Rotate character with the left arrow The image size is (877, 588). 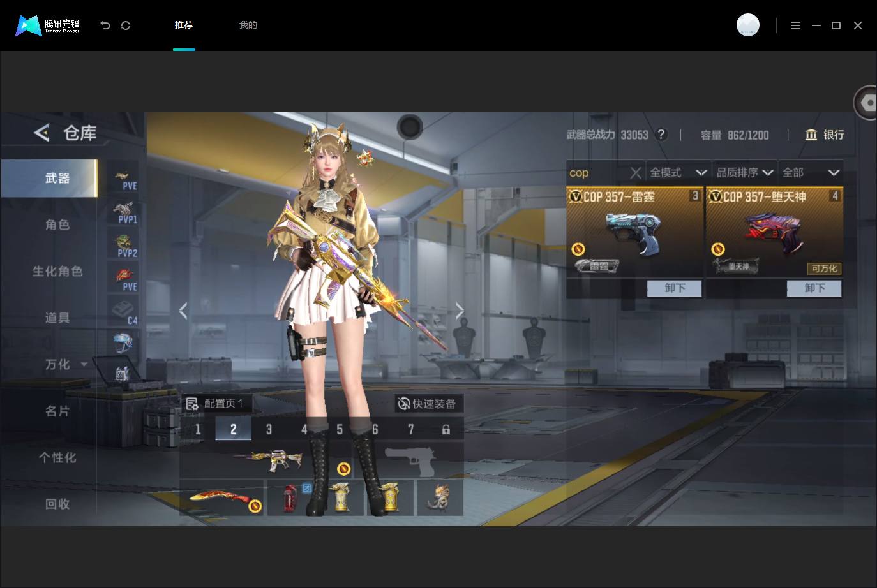tap(183, 311)
